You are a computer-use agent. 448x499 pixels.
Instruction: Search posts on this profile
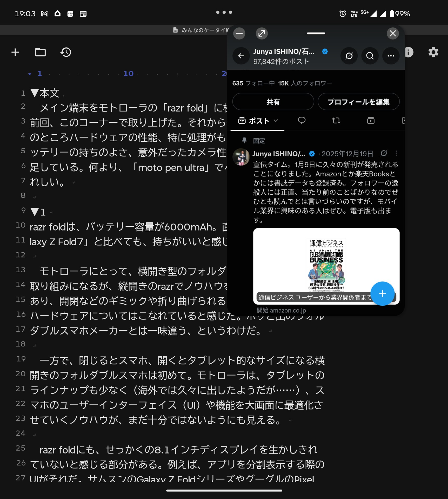click(x=370, y=56)
